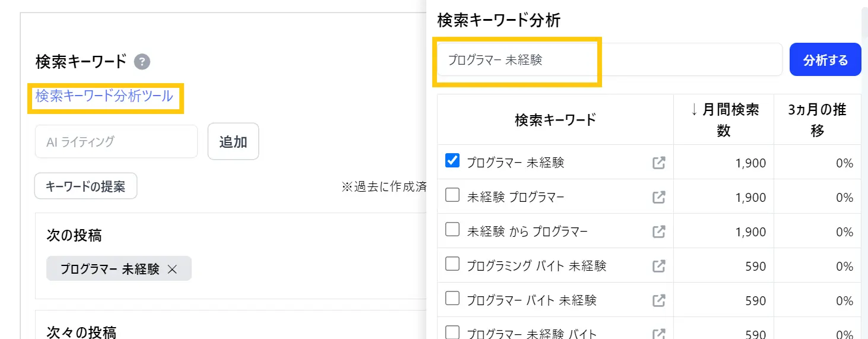Remove the プログラマー 未経験 keyword tag

tap(172, 269)
